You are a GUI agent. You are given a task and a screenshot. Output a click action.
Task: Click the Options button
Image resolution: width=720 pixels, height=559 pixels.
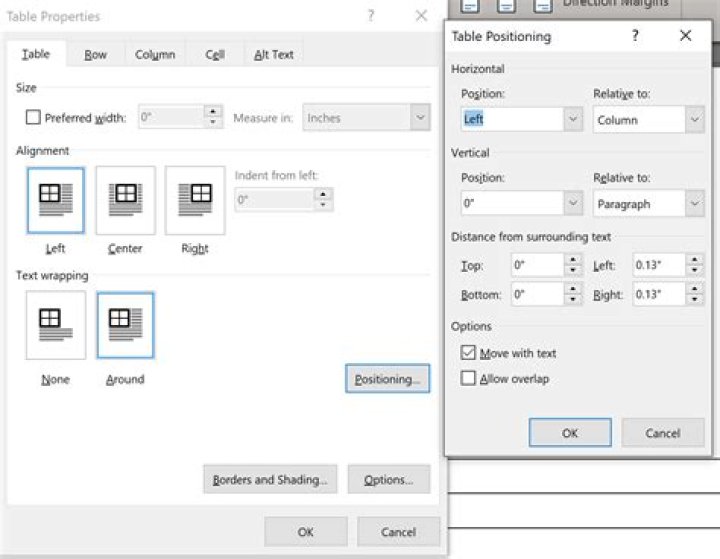click(x=389, y=480)
